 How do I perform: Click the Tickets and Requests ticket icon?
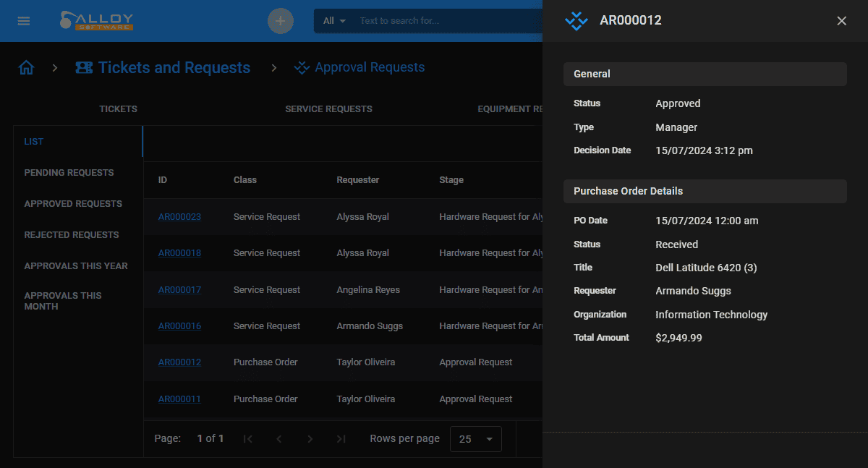point(84,68)
